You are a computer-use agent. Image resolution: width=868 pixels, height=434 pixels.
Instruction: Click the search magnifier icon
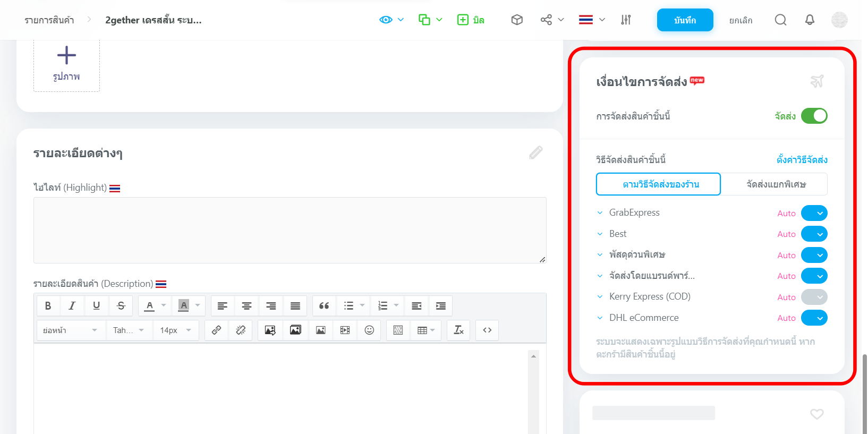[780, 20]
